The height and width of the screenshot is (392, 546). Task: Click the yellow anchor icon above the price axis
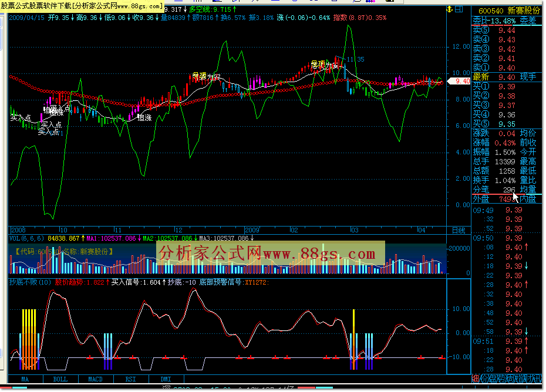coord(450,9)
